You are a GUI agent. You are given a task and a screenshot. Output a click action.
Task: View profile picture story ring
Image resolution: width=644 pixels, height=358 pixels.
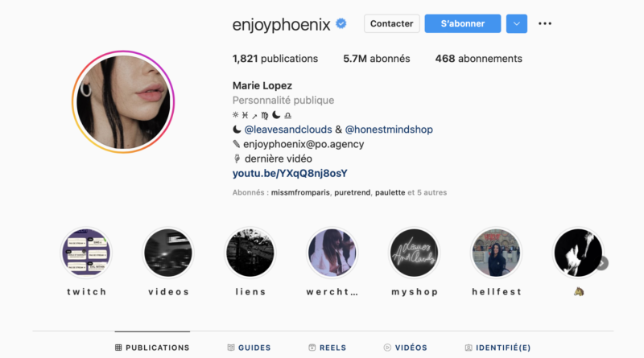point(123,102)
